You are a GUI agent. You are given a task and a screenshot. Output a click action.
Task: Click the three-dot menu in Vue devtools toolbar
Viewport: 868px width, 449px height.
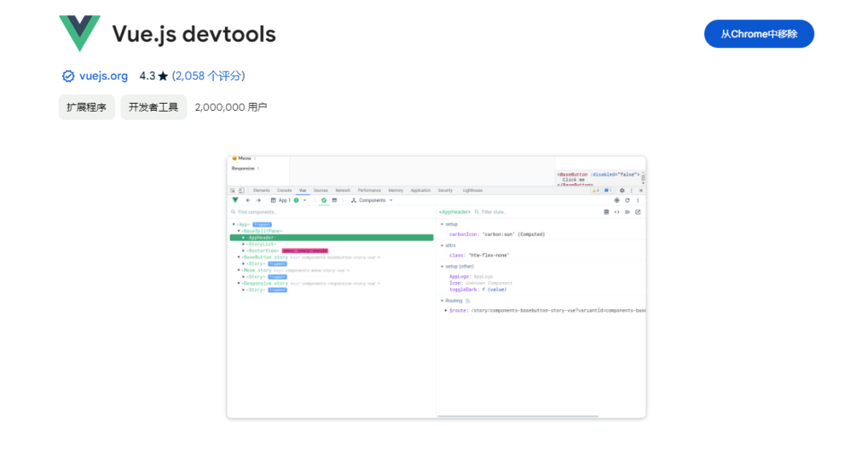point(637,200)
